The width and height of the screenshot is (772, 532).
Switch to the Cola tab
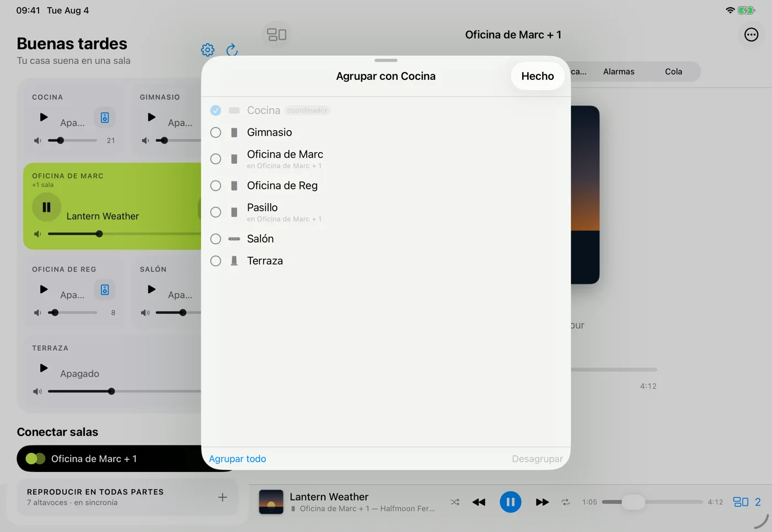point(673,72)
